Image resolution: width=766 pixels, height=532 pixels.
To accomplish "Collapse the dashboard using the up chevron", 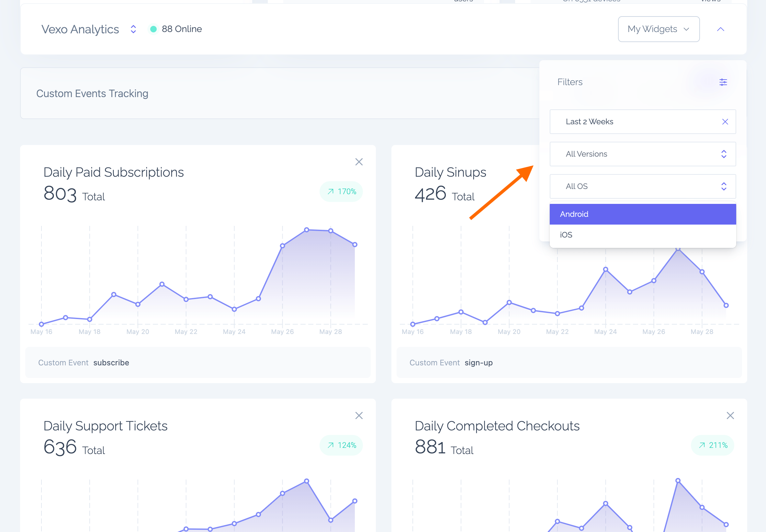I will coord(721,29).
